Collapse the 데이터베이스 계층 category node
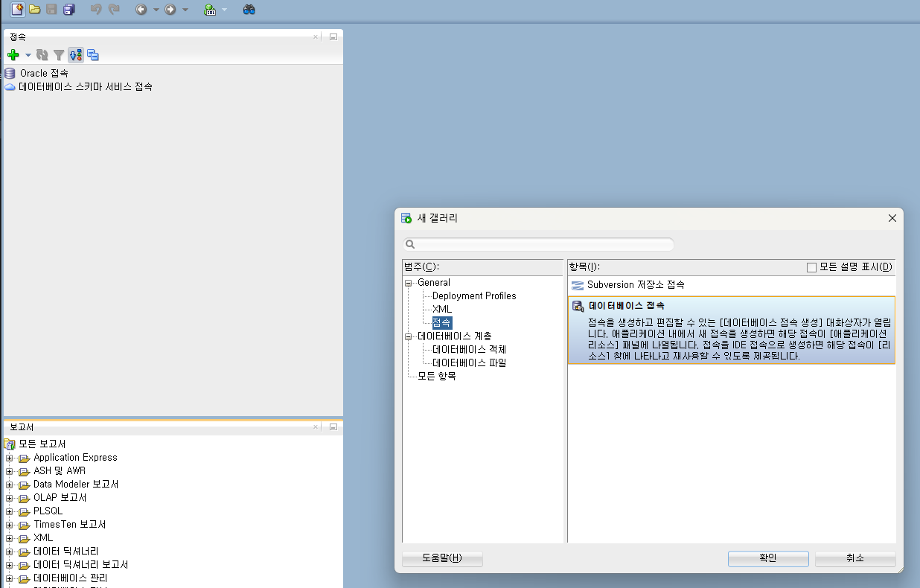The width and height of the screenshot is (920, 588). point(409,336)
